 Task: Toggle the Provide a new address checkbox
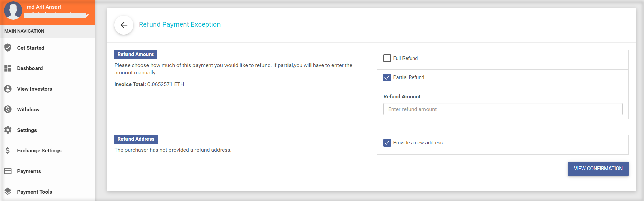click(x=387, y=143)
